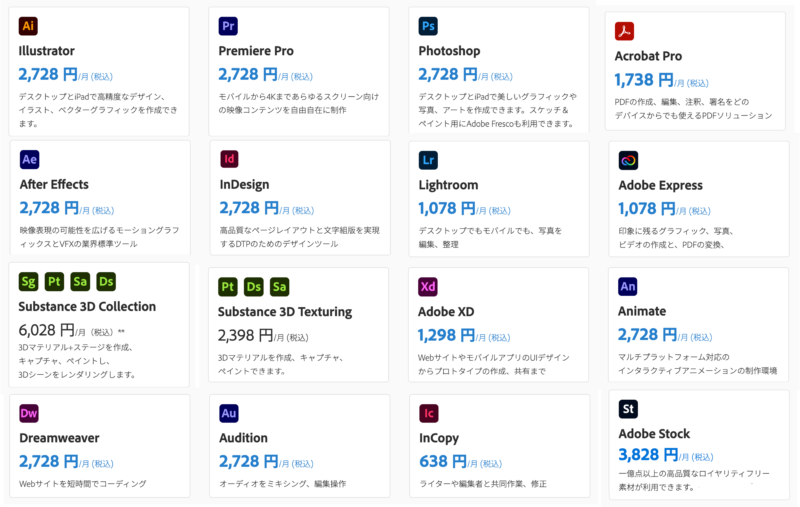Image resolution: width=800 pixels, height=507 pixels.
Task: Click the InCopy Ic icon
Action: point(429,413)
